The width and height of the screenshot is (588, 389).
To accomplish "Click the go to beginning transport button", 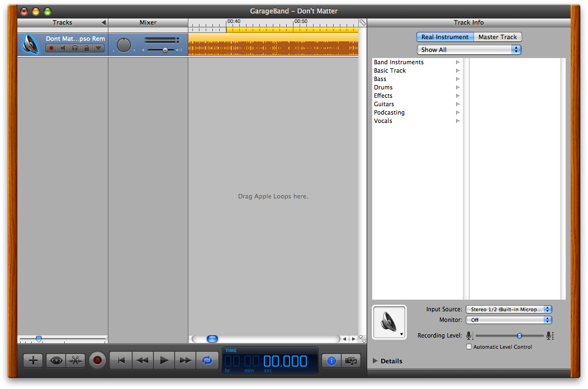I will 121,360.
